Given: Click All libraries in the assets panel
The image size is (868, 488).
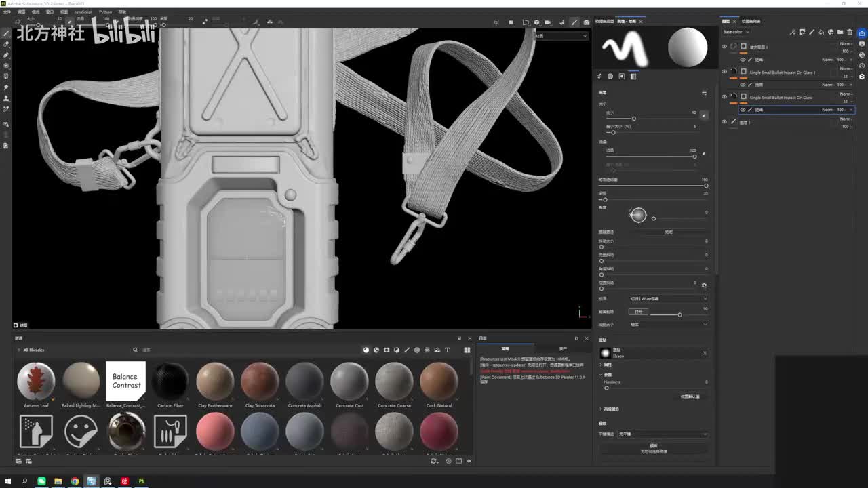Looking at the screenshot, I should (x=34, y=350).
